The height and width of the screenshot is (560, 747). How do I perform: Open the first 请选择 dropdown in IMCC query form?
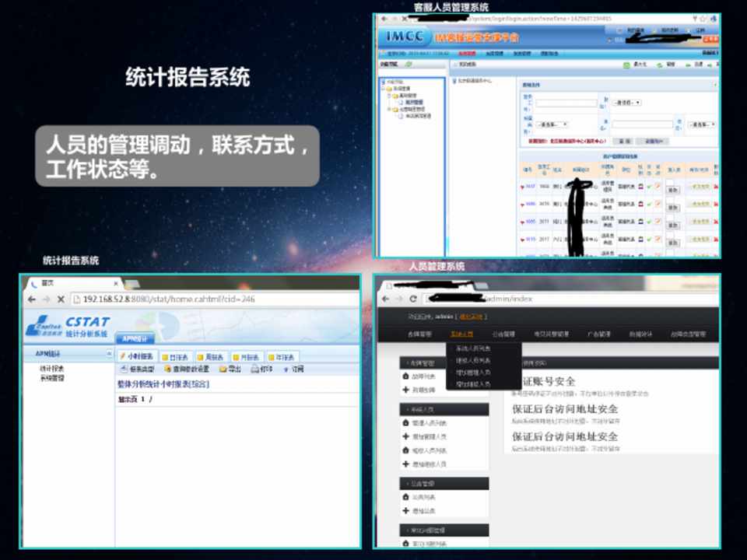(627, 103)
